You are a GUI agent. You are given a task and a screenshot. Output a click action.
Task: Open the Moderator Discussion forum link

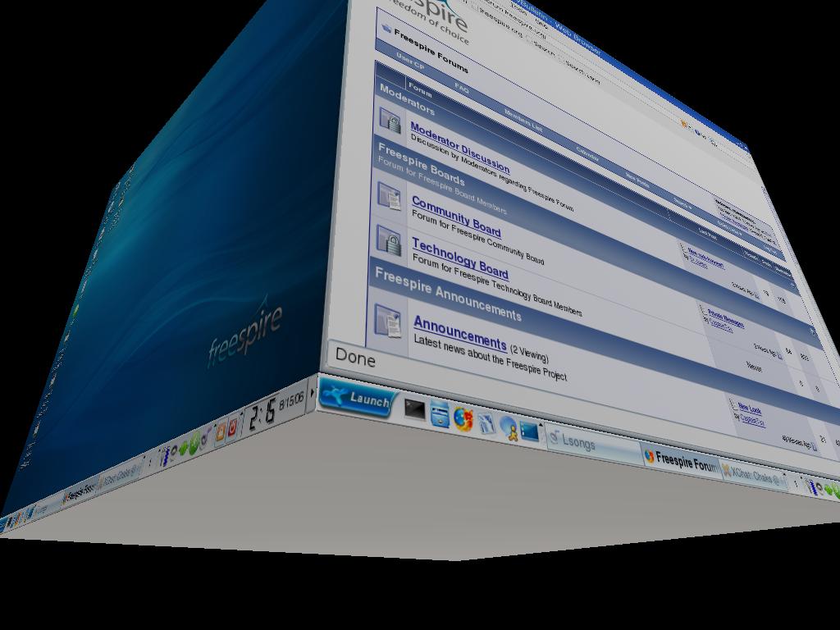459,148
